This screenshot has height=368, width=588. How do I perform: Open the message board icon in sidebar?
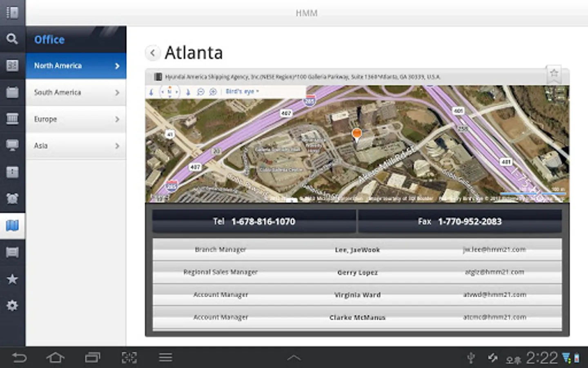click(12, 252)
